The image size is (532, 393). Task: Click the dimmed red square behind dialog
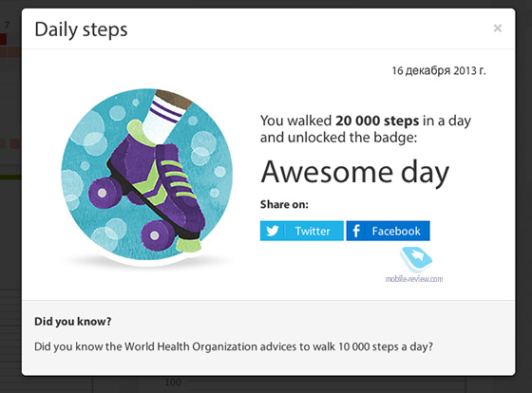point(3,39)
